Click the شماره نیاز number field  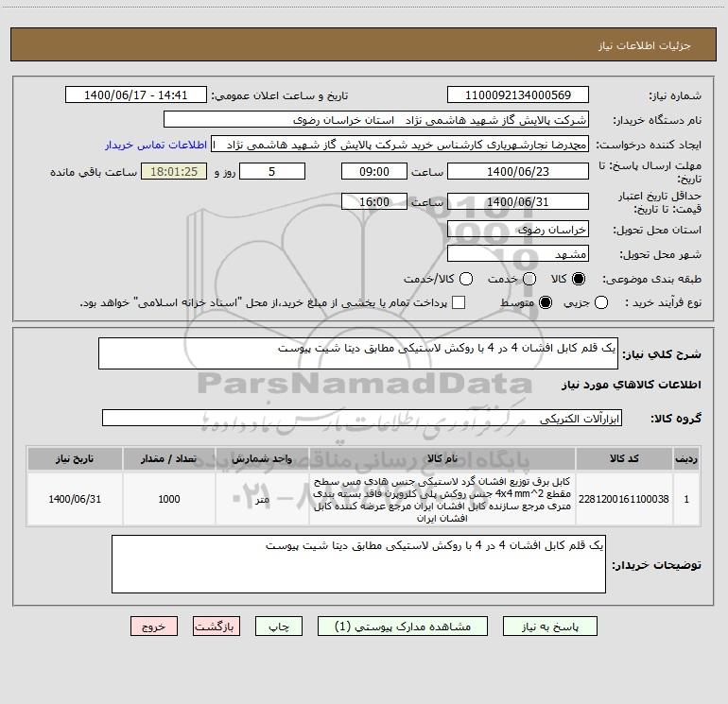[x=518, y=94]
